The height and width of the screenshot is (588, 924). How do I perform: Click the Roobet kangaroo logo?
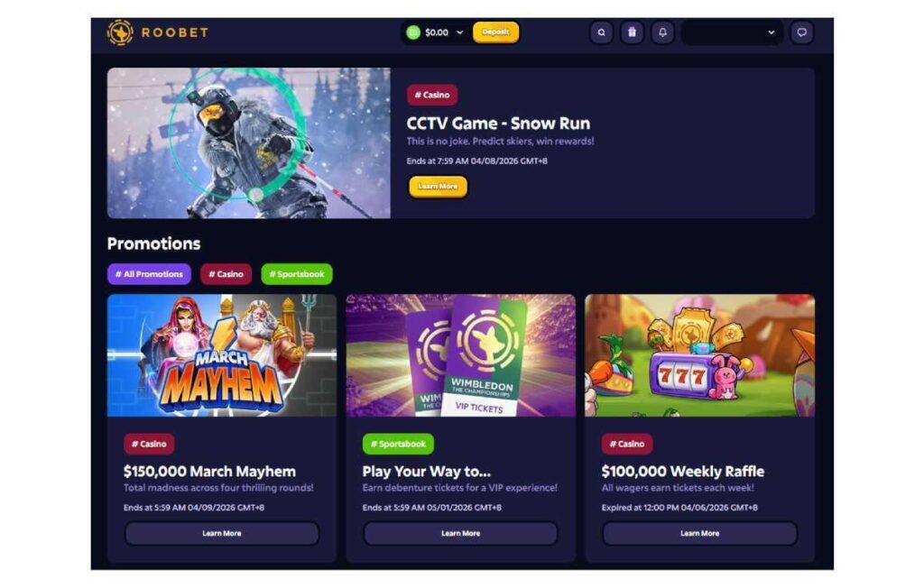click(x=120, y=32)
